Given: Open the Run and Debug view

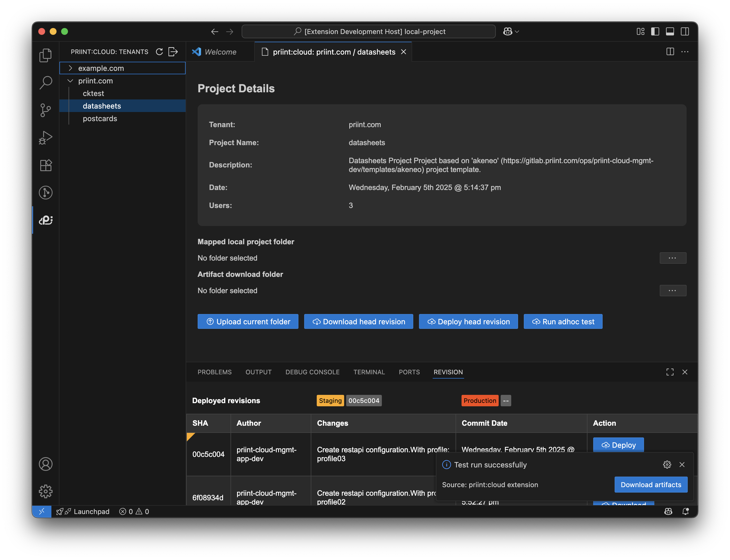Looking at the screenshot, I should coord(46,138).
